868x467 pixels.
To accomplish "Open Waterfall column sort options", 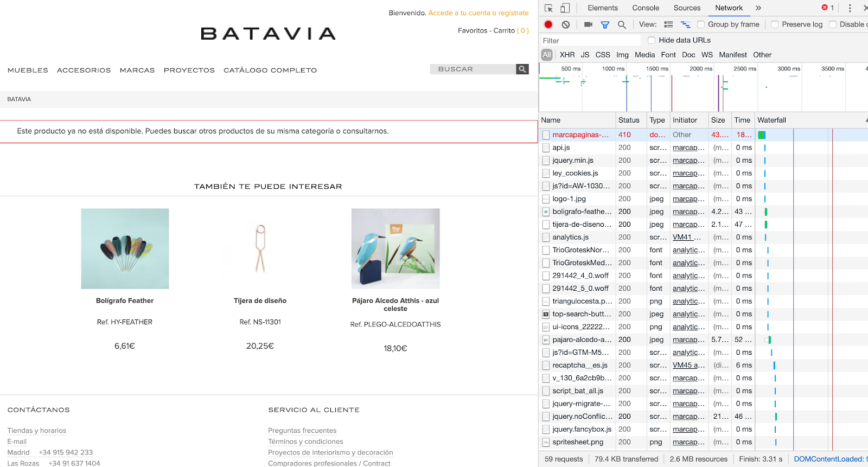I will 811,120.
